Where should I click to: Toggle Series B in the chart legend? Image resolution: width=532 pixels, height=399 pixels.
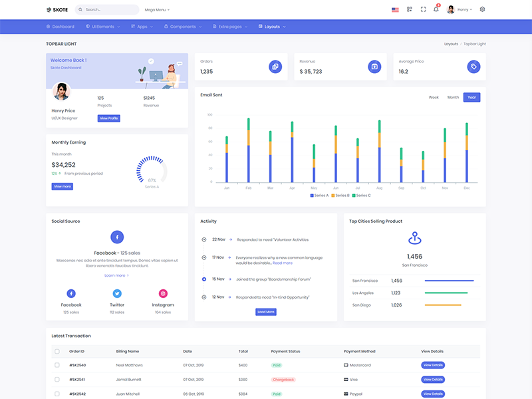coord(340,196)
